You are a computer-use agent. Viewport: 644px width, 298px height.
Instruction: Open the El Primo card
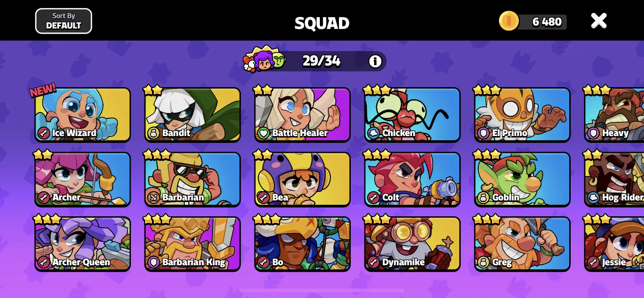(523, 114)
